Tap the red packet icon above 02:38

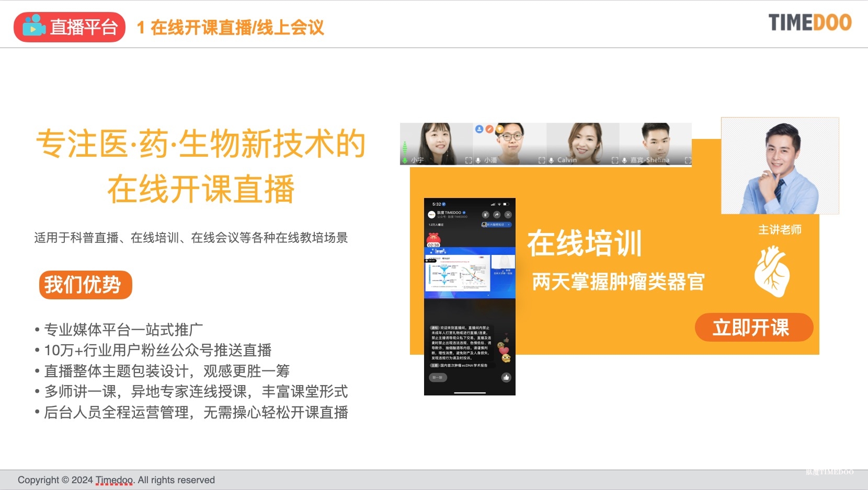click(433, 238)
